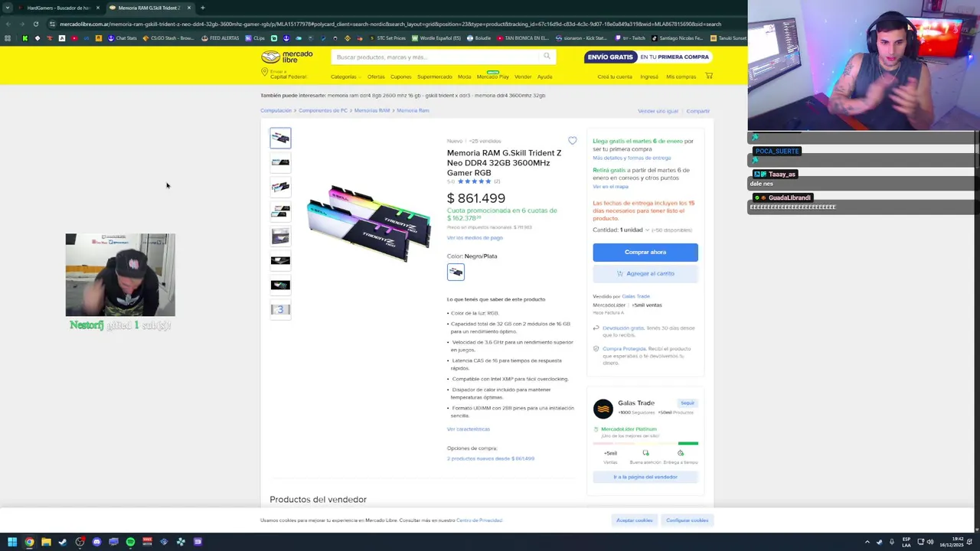Click the location pin icon Capital Federal
This screenshot has width=980, height=551.
pos(264,72)
